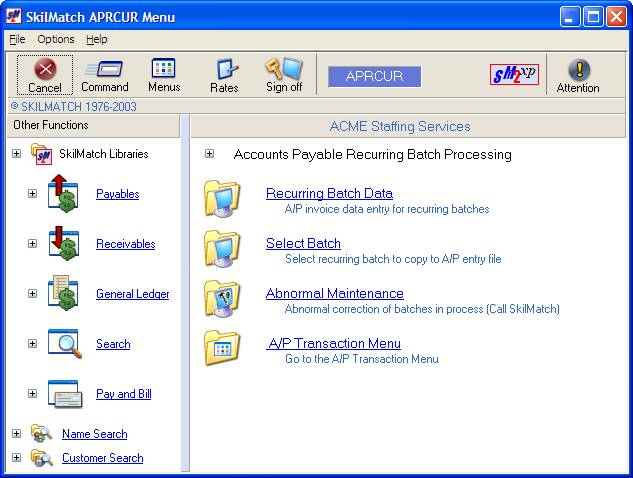Image resolution: width=633 pixels, height=478 pixels.
Task: Open the Search link in sidebar
Action: click(x=113, y=344)
